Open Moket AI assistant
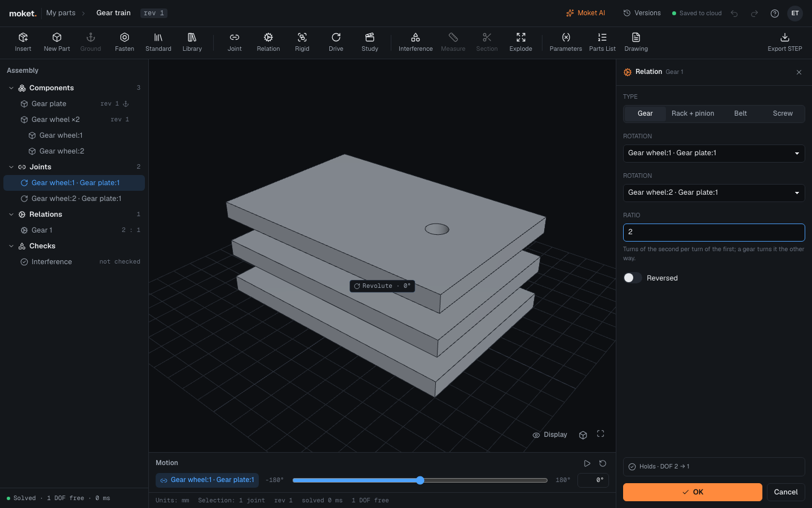This screenshot has width=812, height=508. coord(585,13)
